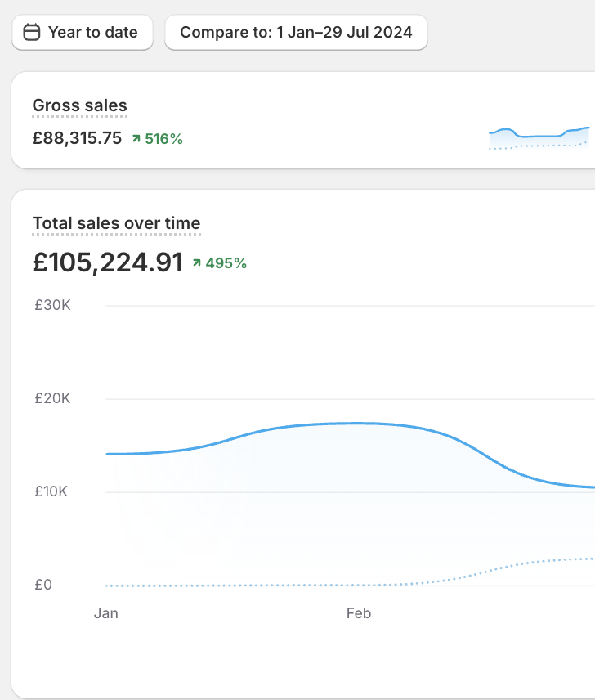The image size is (595, 700).
Task: Select the Jan marker on the x-axis
Action: 106,613
